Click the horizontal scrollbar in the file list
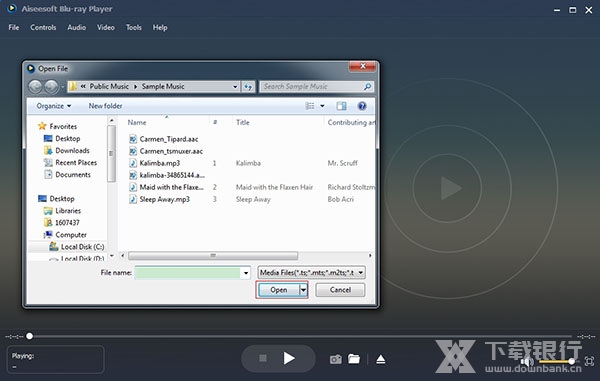 click(213, 255)
